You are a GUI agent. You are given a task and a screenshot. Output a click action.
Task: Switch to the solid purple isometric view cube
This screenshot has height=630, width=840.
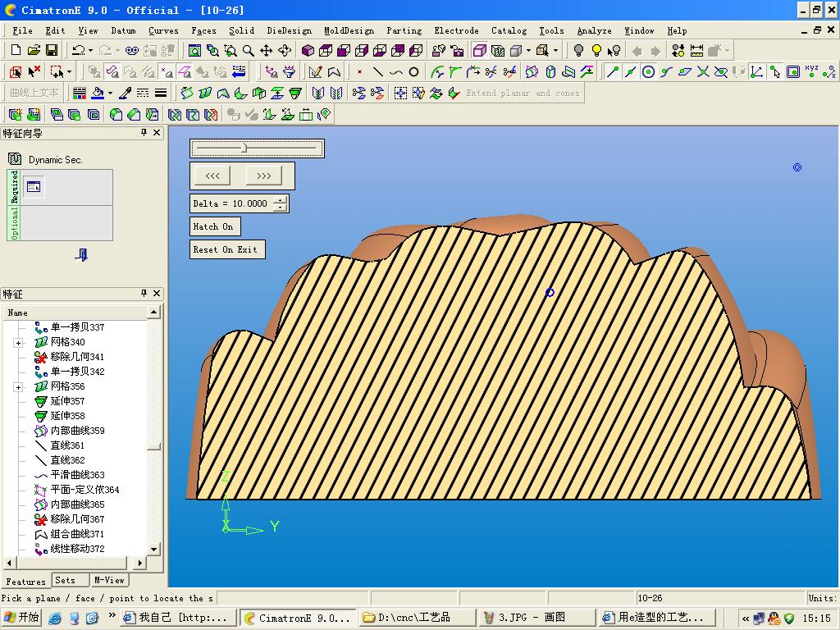pos(308,50)
